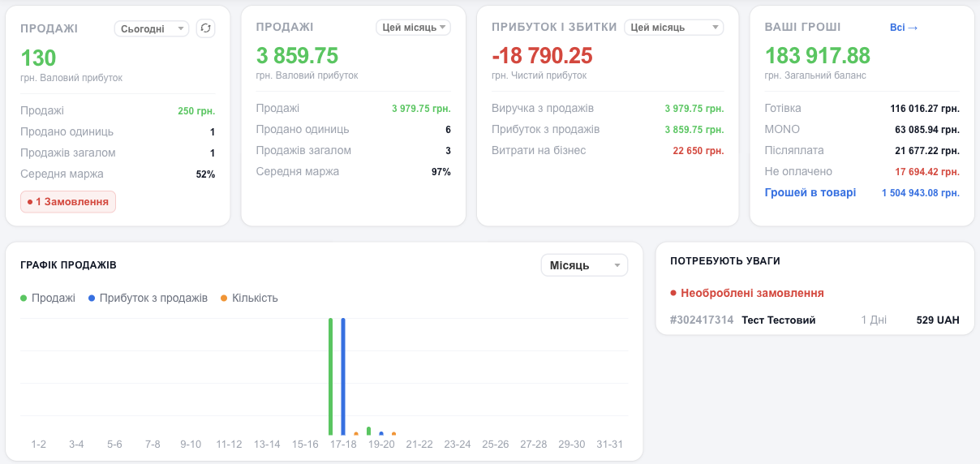Open 'Цей місяць' dropdown in Прибуток і збитки card
Screen dimensions: 980x464
coord(673,28)
